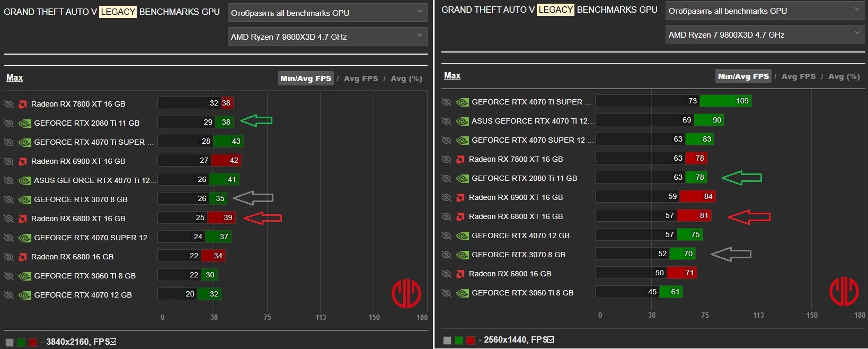Click the Max preset link in right panel

(452, 75)
